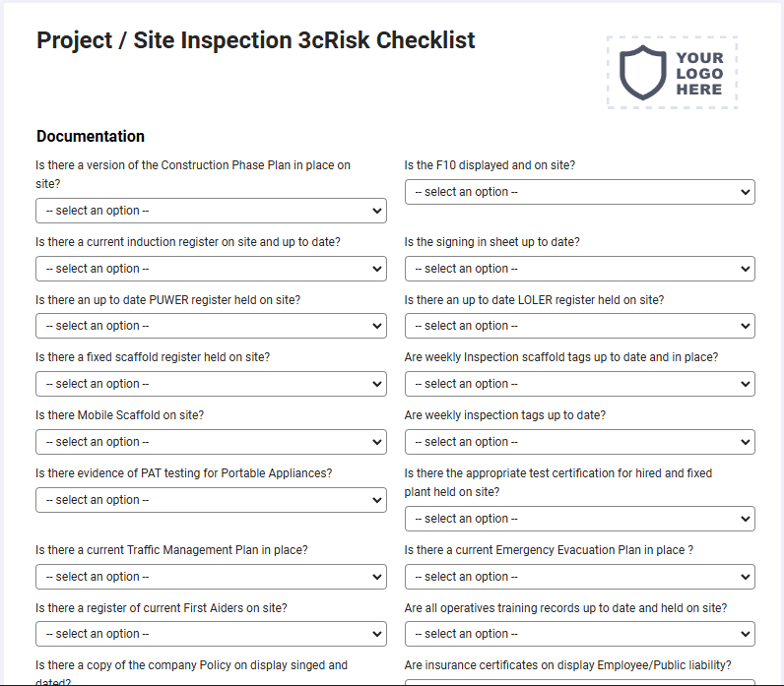The image size is (784, 686).
Task: Click the Documentation section heading
Action: 91,136
